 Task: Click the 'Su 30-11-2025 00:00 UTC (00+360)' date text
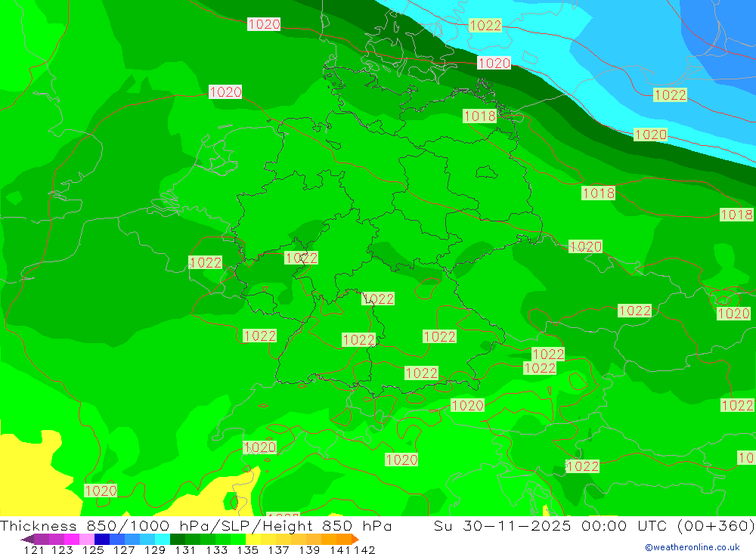pos(594,525)
